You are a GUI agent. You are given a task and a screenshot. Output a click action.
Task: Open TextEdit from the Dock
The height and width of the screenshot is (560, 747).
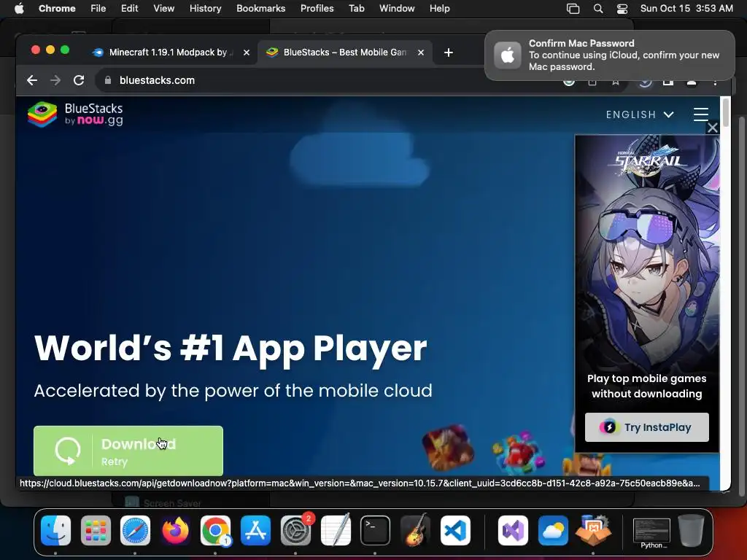[x=336, y=530]
